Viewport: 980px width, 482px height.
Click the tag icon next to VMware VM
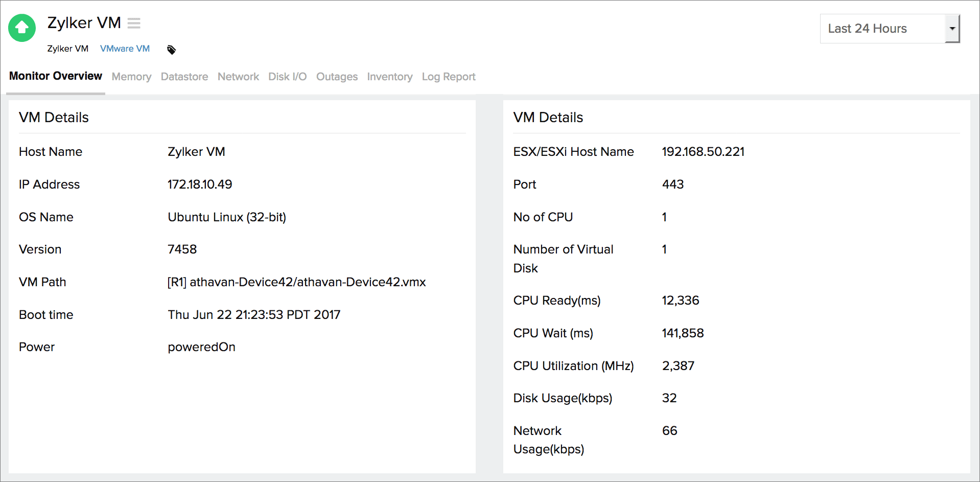point(171,49)
